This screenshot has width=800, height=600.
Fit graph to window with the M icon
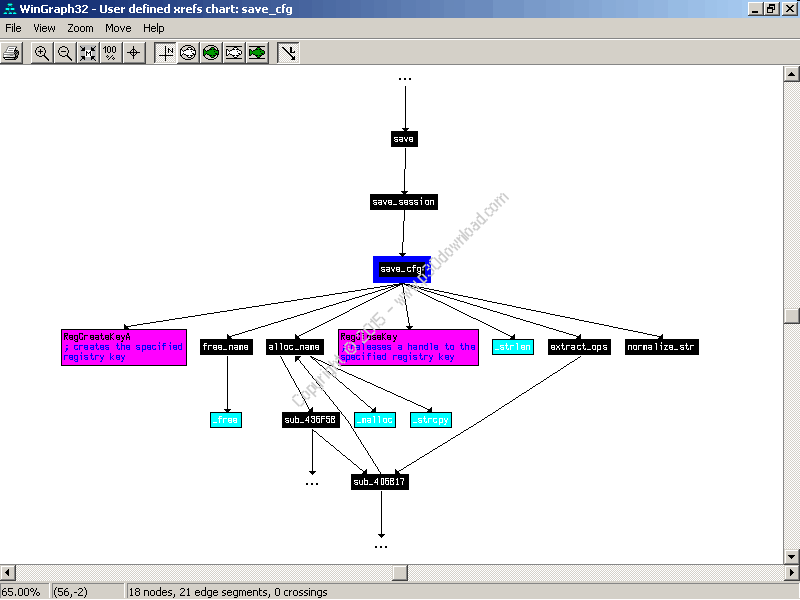click(88, 53)
